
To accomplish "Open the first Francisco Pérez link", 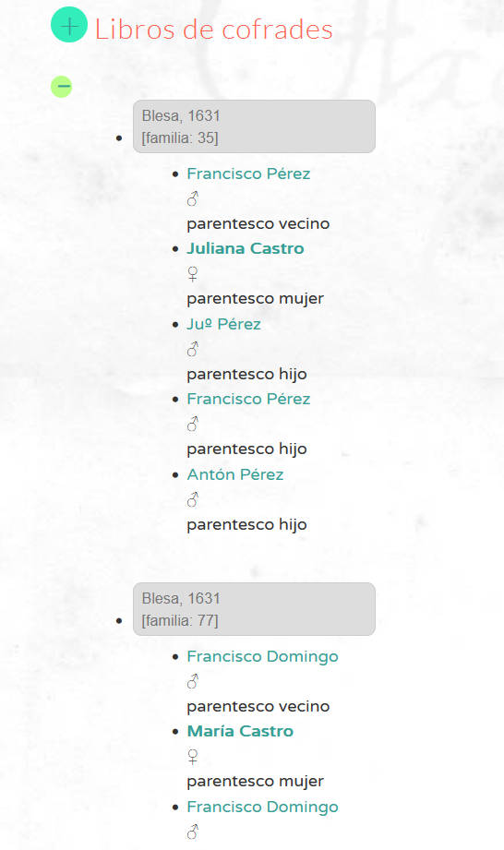I will [248, 174].
